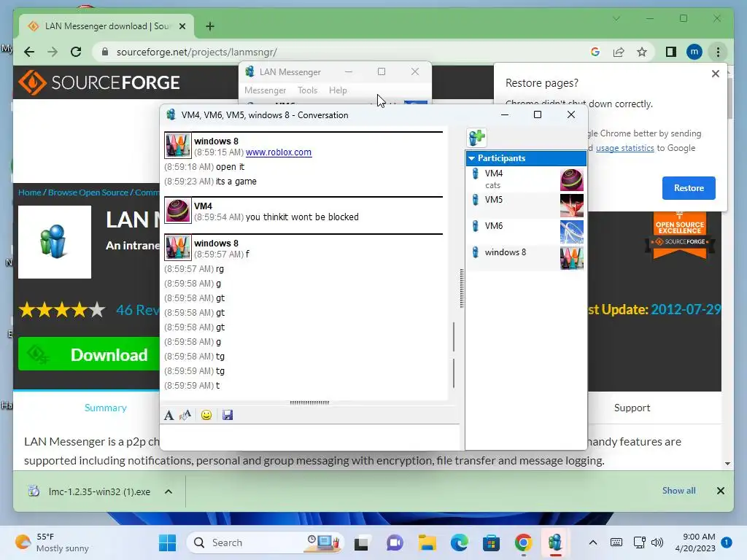The width and height of the screenshot is (747, 560).
Task: Open Microsoft Store from taskbar
Action: click(491, 542)
